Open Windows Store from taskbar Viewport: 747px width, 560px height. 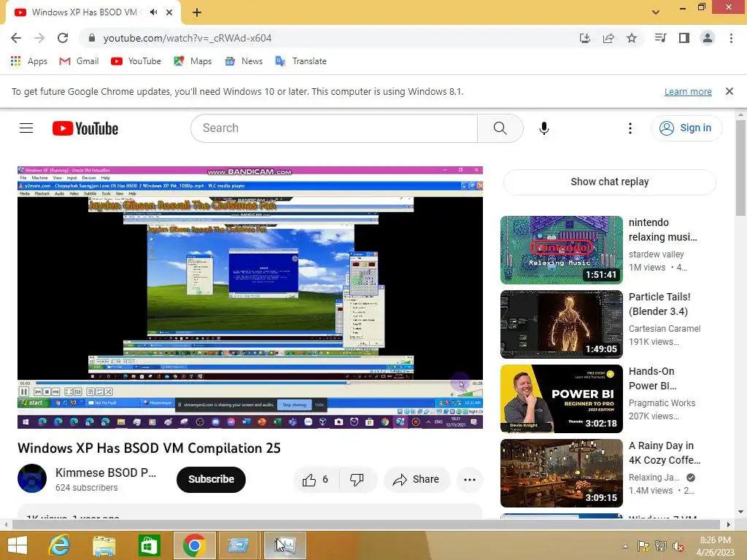pyautogui.click(x=149, y=545)
